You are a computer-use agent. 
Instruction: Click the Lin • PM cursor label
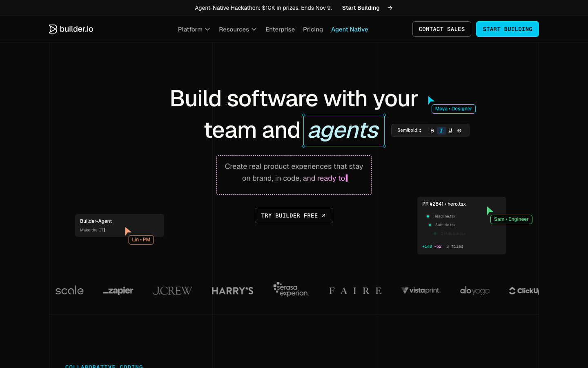tap(141, 240)
